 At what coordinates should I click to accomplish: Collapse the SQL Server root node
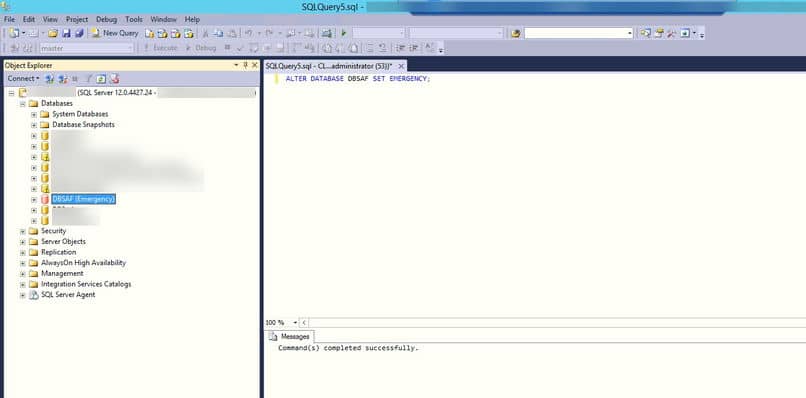11,93
